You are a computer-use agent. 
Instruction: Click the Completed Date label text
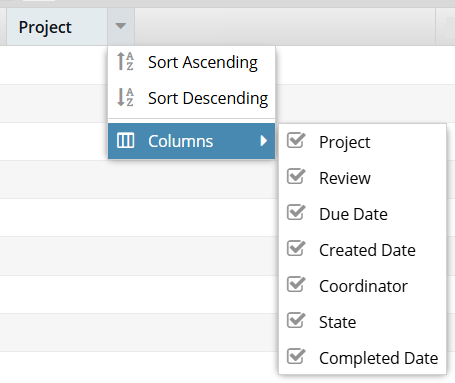point(378,358)
